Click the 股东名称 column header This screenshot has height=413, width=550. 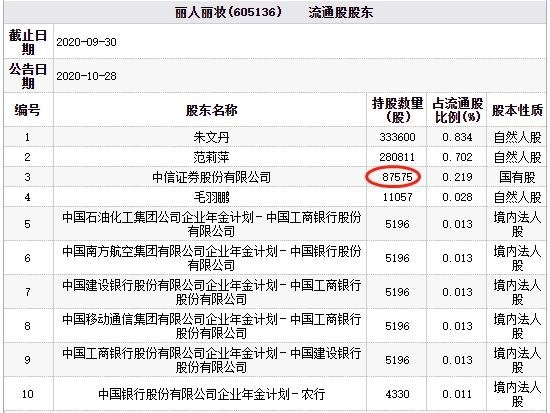211,110
